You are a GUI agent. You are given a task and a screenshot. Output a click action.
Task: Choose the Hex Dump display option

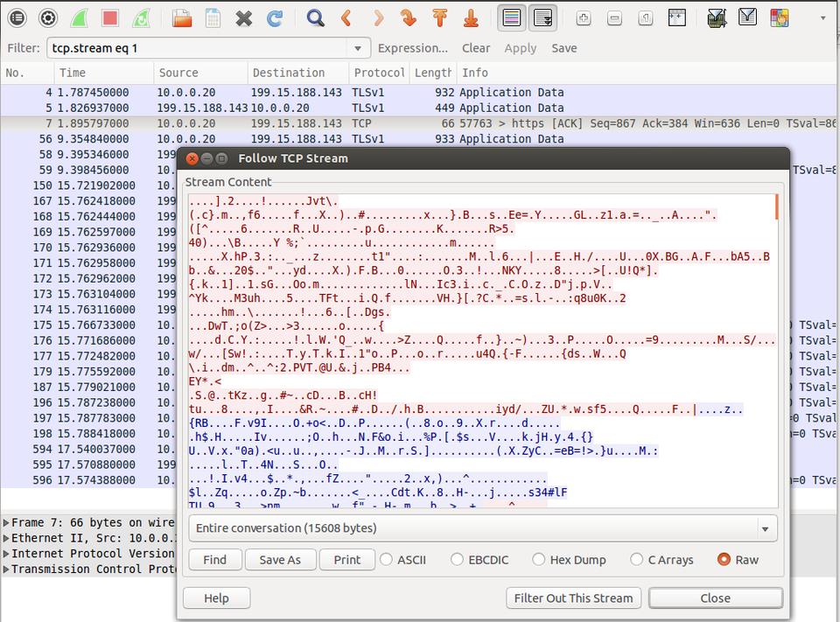point(538,560)
